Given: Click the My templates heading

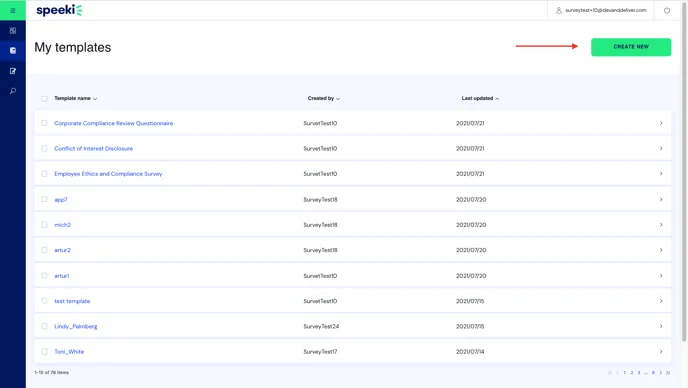Looking at the screenshot, I should click(73, 47).
